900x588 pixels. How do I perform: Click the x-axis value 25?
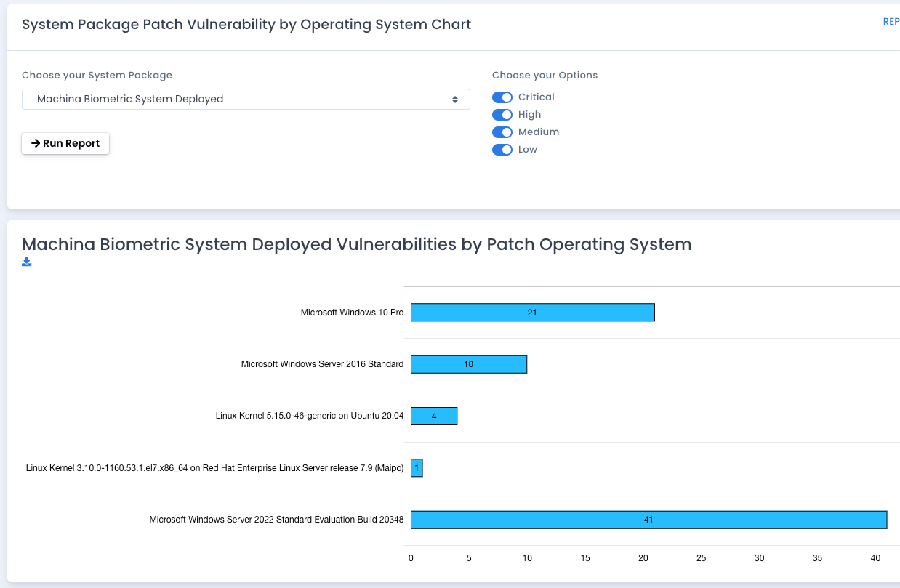pos(702,558)
